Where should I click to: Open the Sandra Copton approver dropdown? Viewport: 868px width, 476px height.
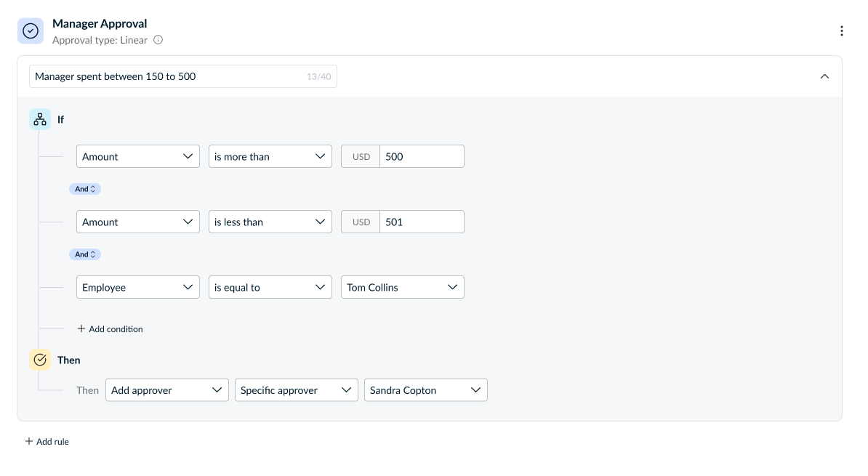click(426, 390)
